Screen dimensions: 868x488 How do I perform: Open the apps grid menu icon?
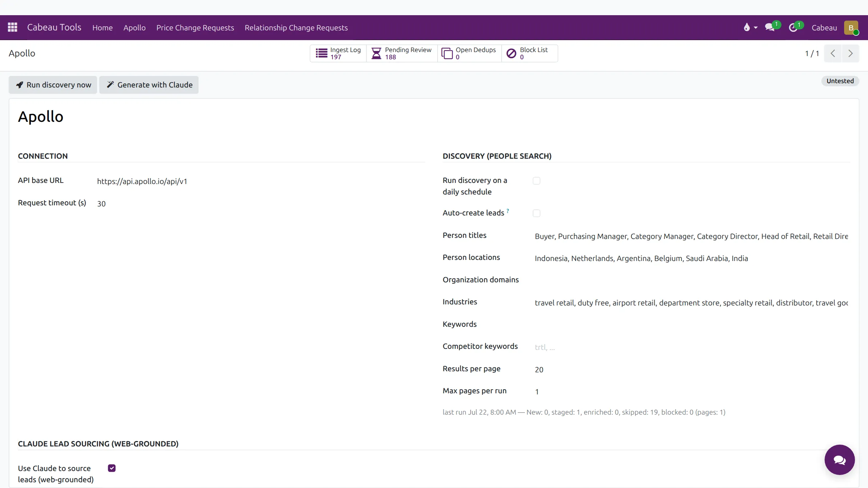click(x=13, y=27)
